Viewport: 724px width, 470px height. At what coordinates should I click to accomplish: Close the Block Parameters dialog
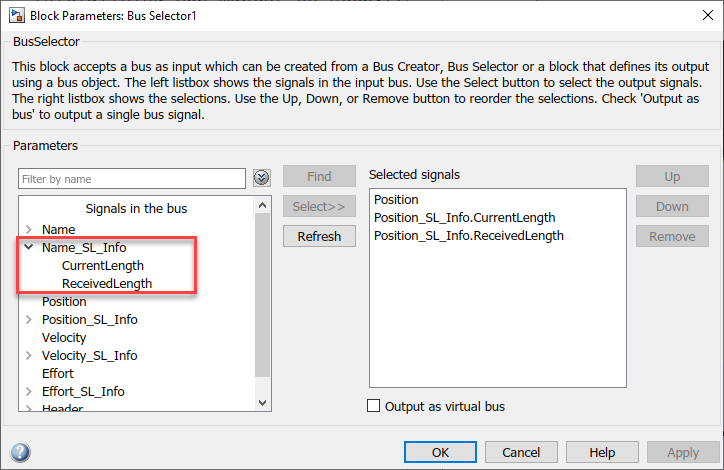[699, 15]
